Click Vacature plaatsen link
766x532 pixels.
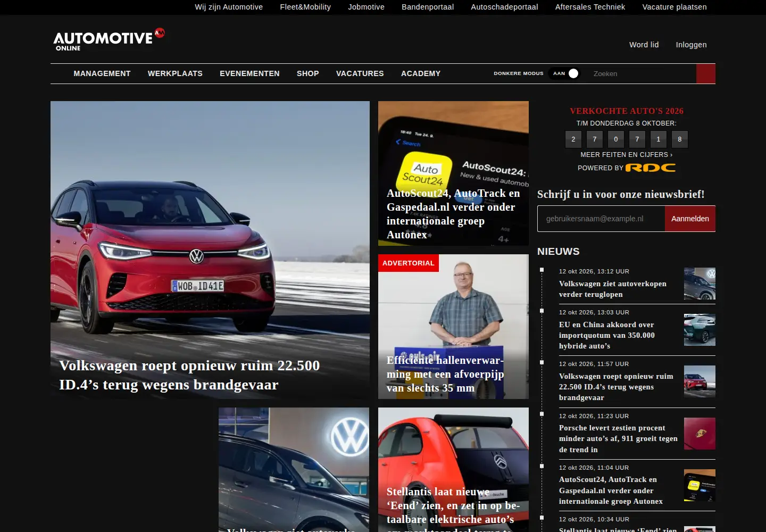[x=675, y=7]
